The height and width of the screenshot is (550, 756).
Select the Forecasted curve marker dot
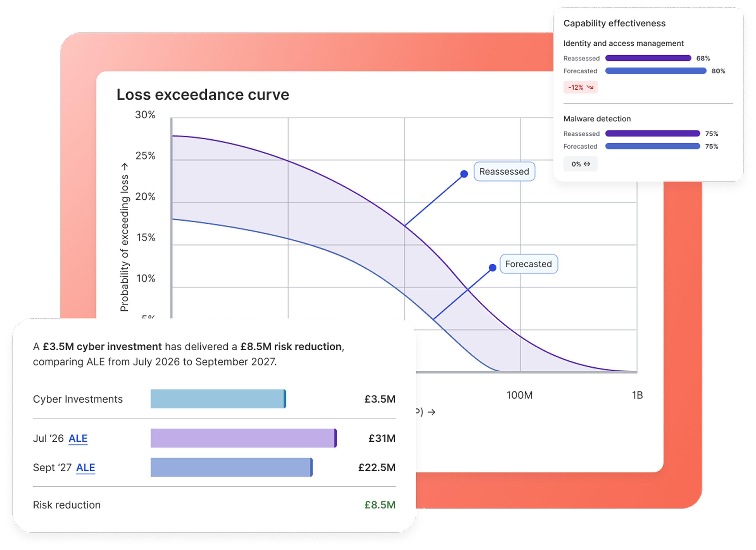493,267
